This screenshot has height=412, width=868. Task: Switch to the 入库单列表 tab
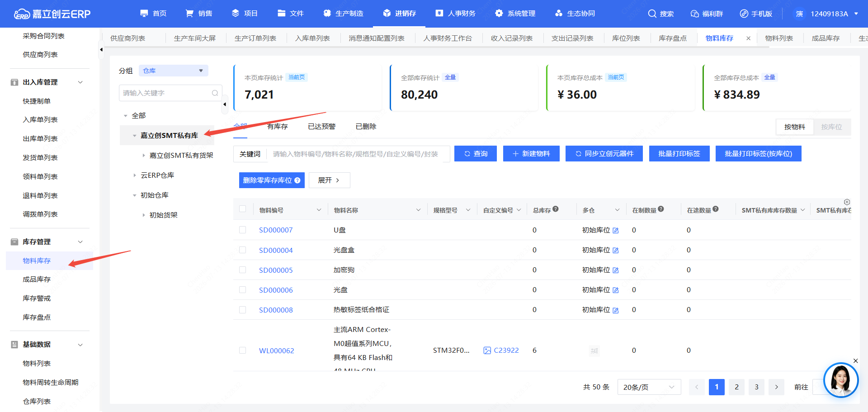click(312, 38)
